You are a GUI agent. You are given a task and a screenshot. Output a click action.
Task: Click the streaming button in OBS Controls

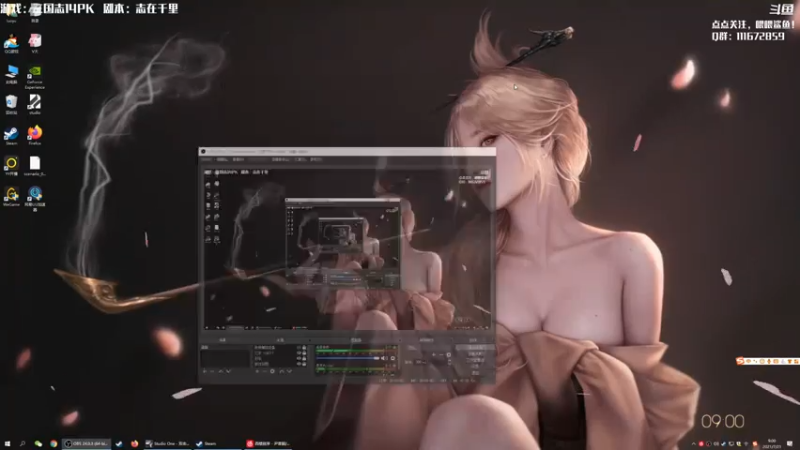pos(474,347)
